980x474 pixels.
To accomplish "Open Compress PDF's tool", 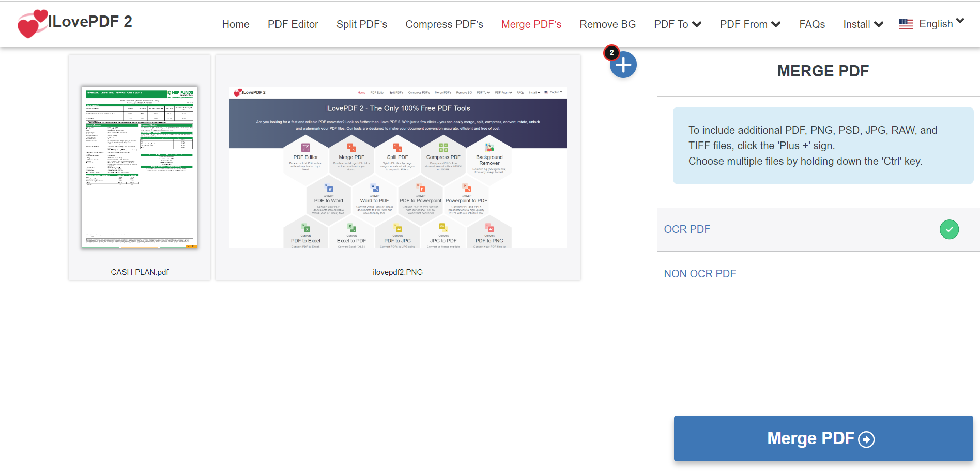I will [x=444, y=24].
